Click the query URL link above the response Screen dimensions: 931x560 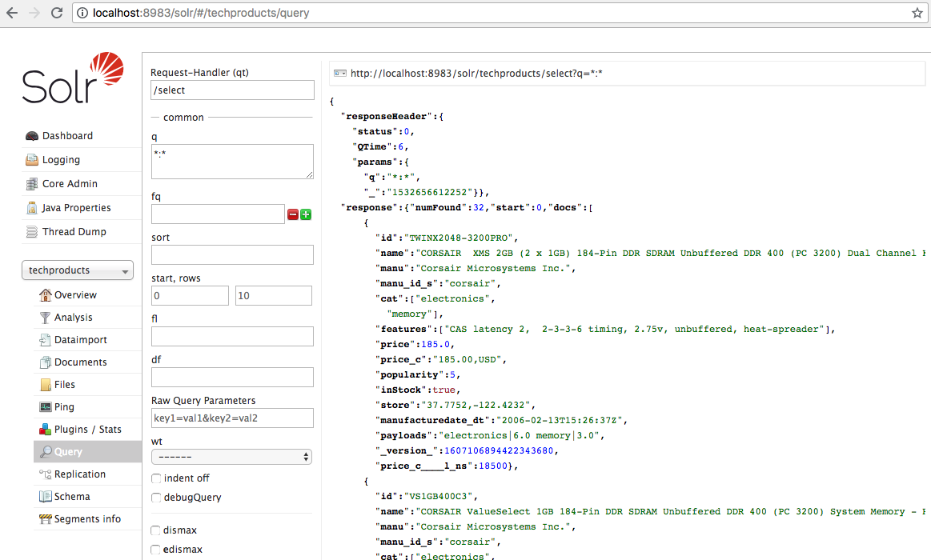pyautogui.click(x=476, y=74)
